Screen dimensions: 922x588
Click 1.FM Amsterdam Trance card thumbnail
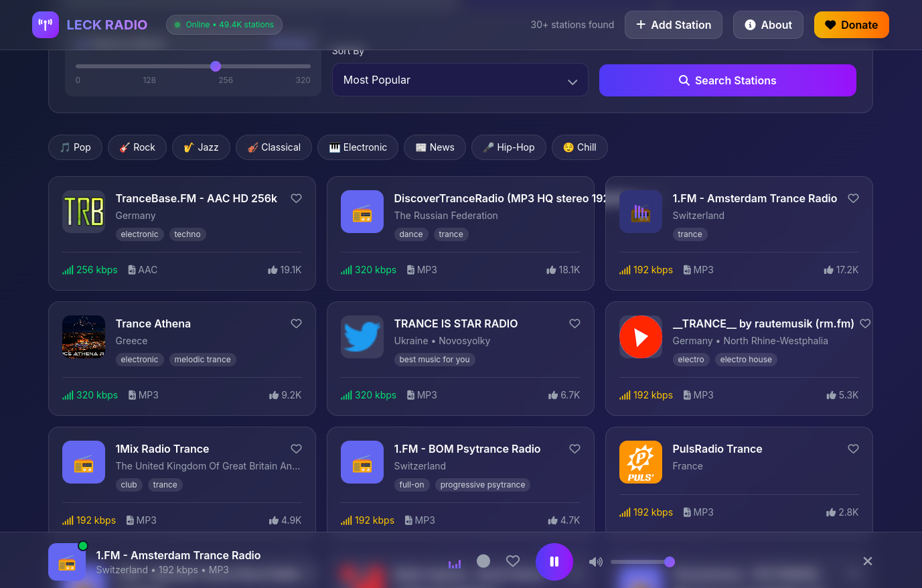pyautogui.click(x=641, y=212)
